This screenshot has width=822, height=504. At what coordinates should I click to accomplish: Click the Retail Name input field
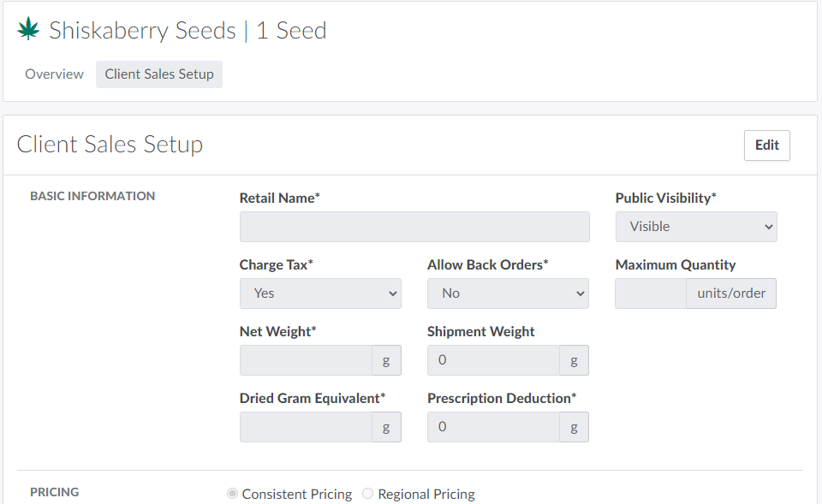[x=414, y=227]
